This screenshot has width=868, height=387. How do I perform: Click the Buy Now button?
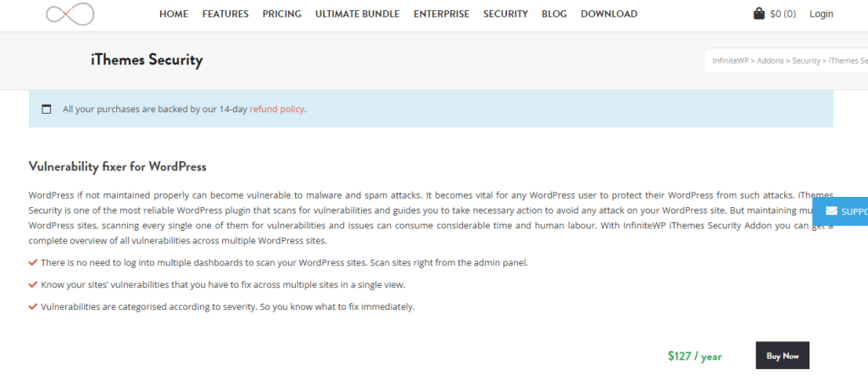pyautogui.click(x=782, y=356)
